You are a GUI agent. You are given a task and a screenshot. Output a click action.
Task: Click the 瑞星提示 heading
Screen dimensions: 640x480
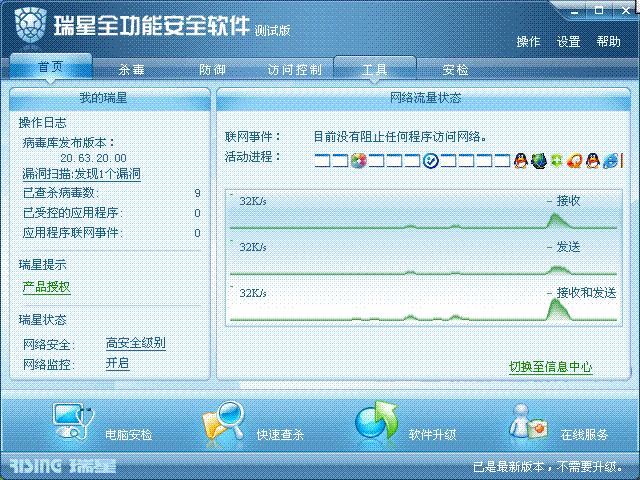point(42,265)
